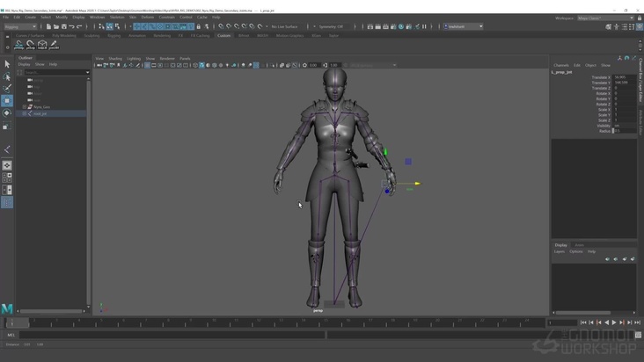Click the second Custom shelf script icon
Image resolution: width=644 pixels, height=362 pixels.
31,45
